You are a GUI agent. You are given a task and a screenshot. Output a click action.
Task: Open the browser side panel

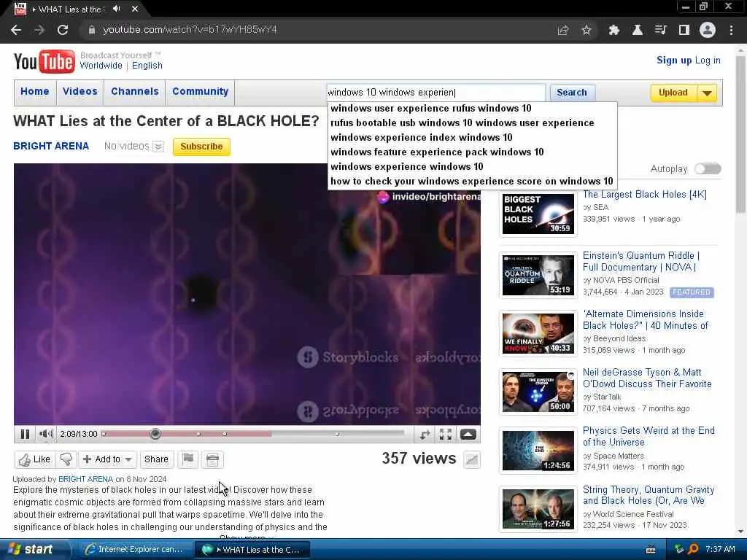[x=684, y=30]
